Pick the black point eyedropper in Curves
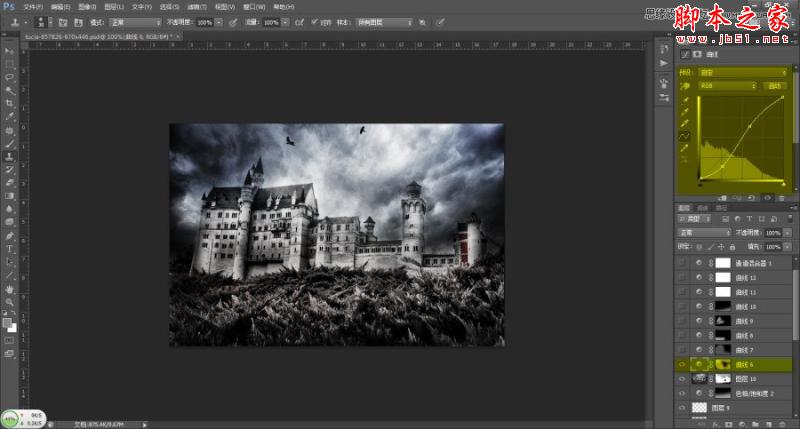This screenshot has width=800, height=429. click(685, 99)
